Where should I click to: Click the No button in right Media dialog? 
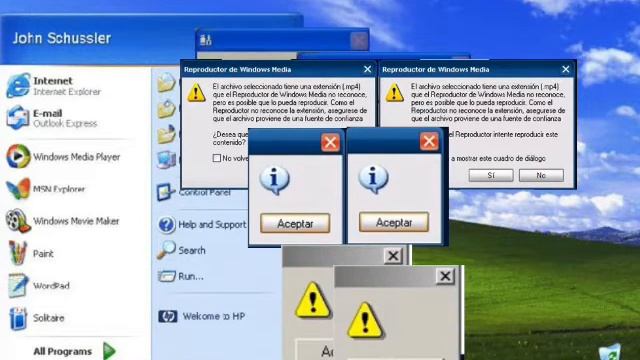541,175
